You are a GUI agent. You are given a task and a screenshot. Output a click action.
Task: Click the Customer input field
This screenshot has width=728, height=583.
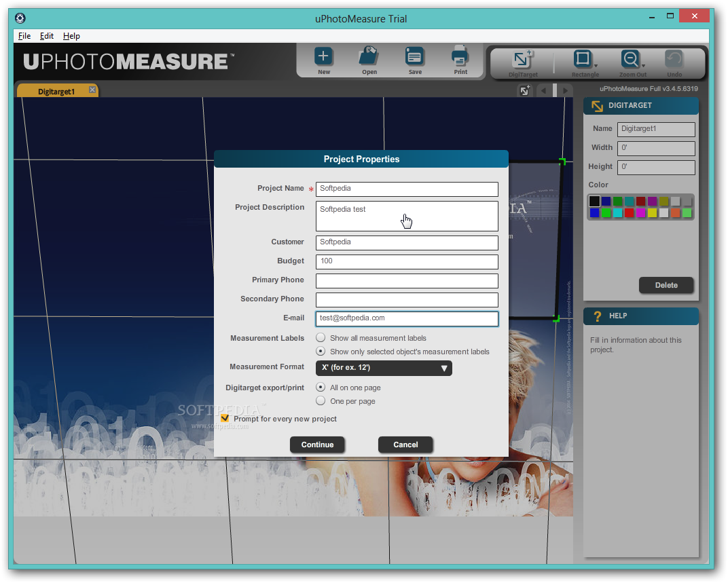(407, 242)
